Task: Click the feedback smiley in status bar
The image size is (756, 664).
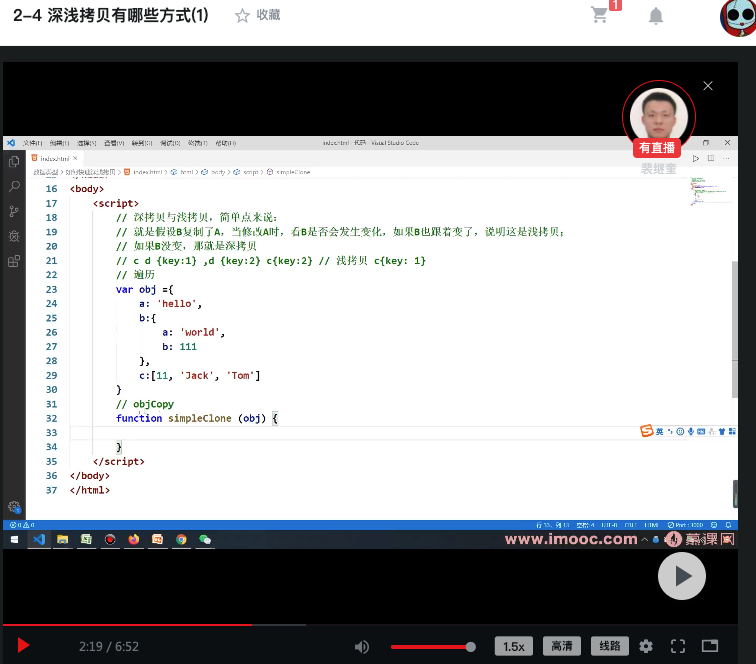Action: (714, 525)
